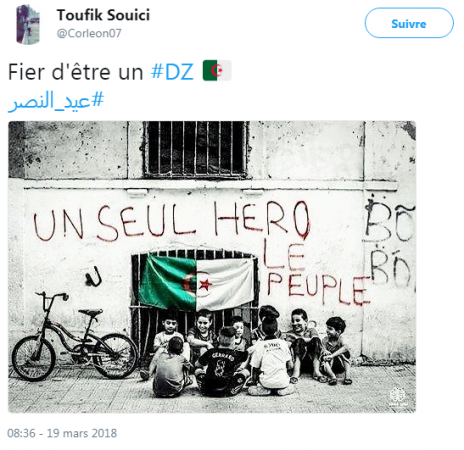
Task: Open the #DZ hashtag
Action: 172,71
